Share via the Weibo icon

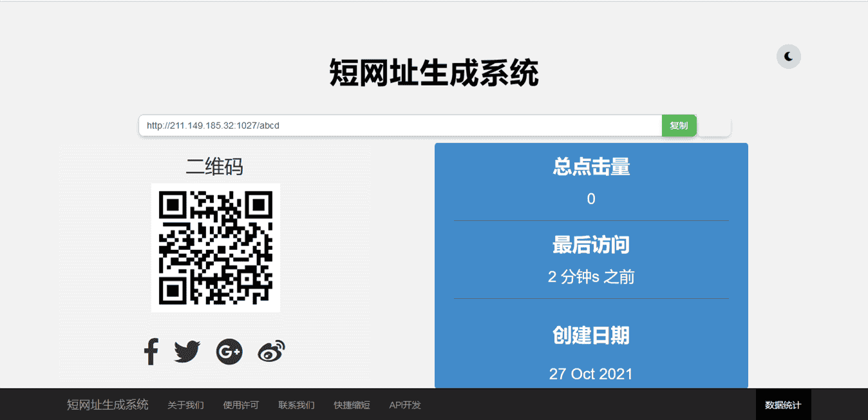271,352
